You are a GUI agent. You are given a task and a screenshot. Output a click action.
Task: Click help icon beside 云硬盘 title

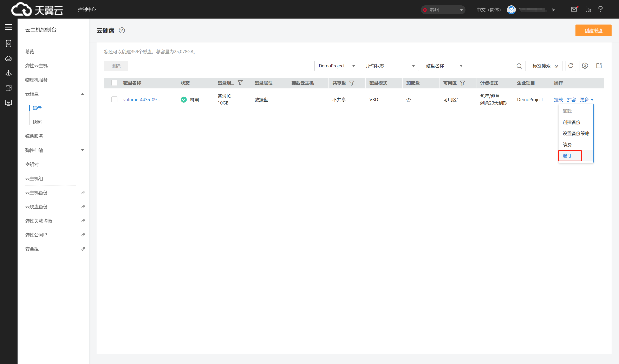pyautogui.click(x=122, y=31)
